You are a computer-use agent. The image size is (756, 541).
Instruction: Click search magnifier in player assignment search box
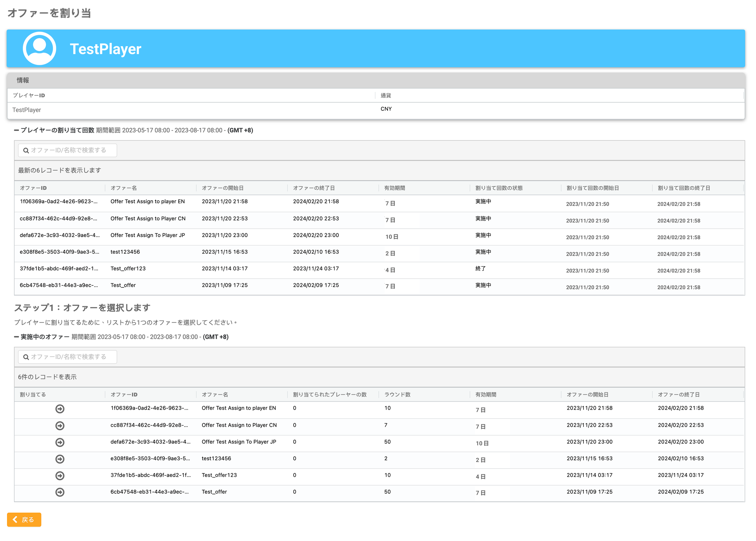point(26,151)
